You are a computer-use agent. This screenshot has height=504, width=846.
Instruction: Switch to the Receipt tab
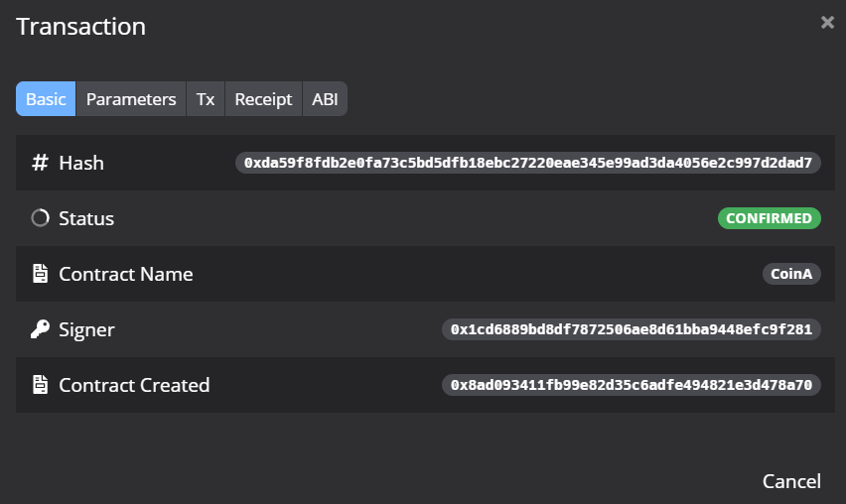point(263,99)
